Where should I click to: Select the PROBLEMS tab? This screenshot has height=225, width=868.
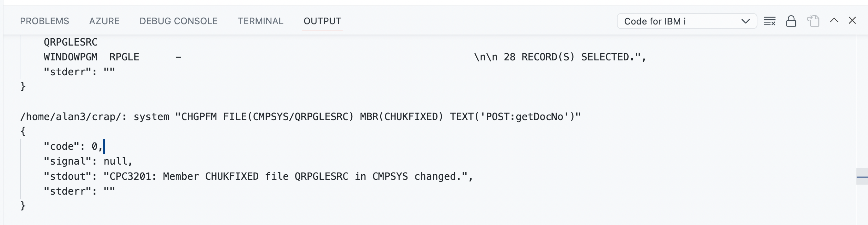pyautogui.click(x=45, y=21)
